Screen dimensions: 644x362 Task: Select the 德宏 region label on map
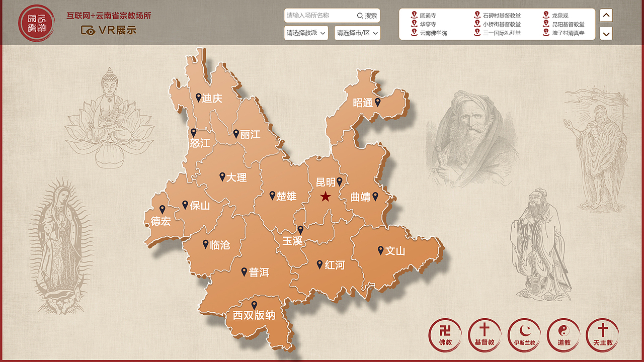(161, 221)
